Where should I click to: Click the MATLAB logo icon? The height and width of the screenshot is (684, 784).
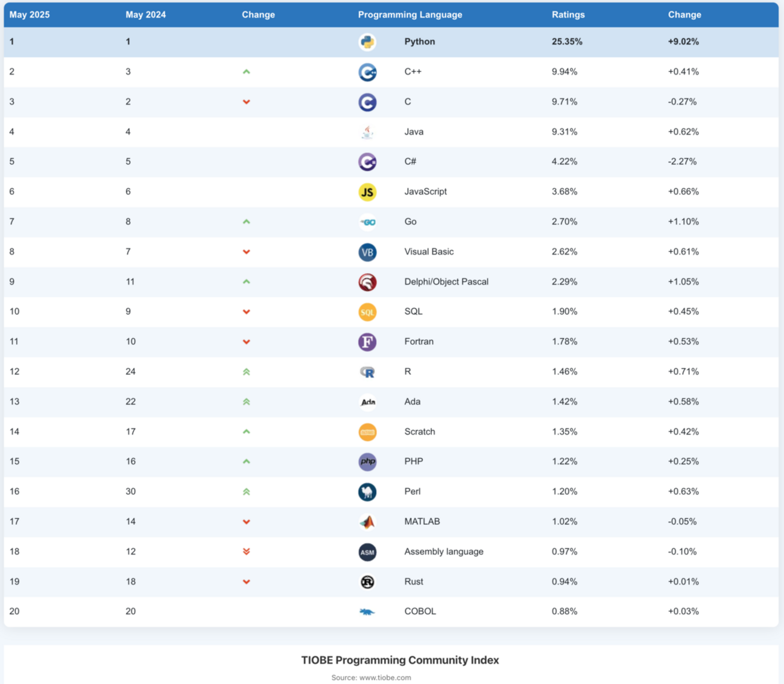[x=367, y=522]
